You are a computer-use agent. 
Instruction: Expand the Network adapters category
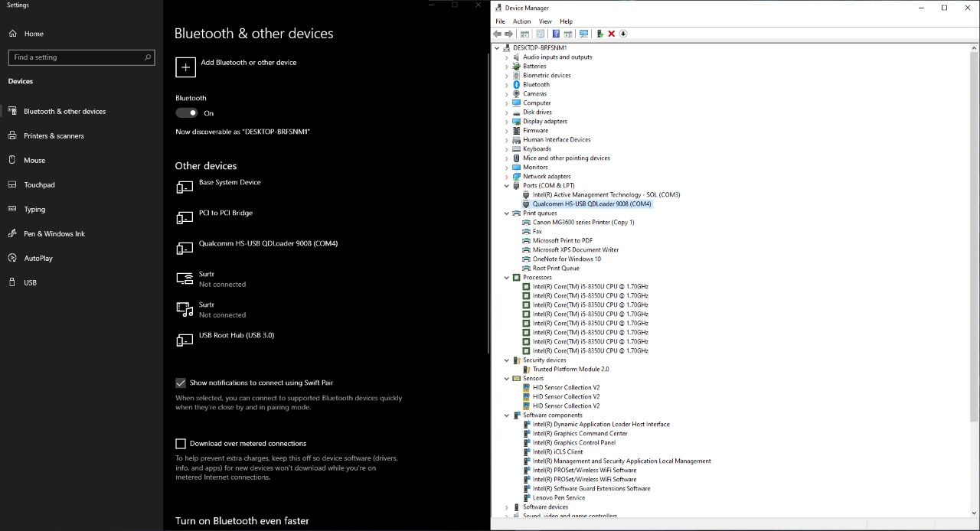[x=507, y=177]
